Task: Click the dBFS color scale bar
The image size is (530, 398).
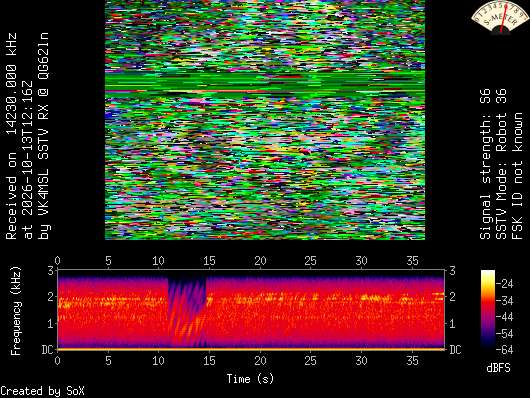Action: point(488,309)
